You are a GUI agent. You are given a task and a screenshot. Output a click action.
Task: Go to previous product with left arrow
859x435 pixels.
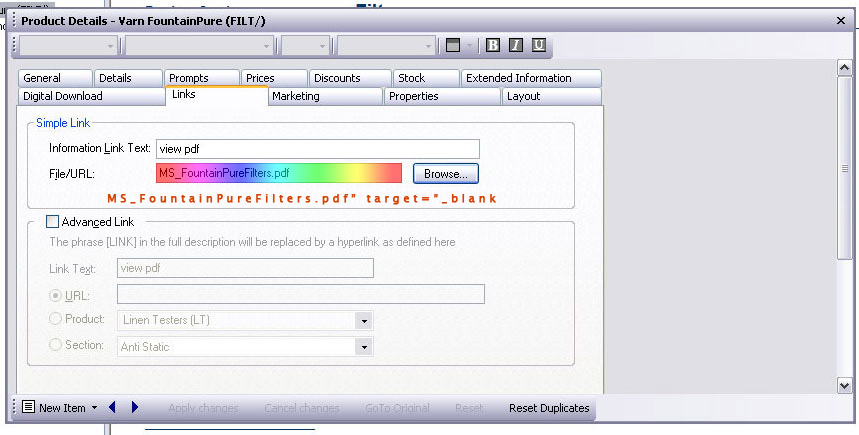coord(113,408)
